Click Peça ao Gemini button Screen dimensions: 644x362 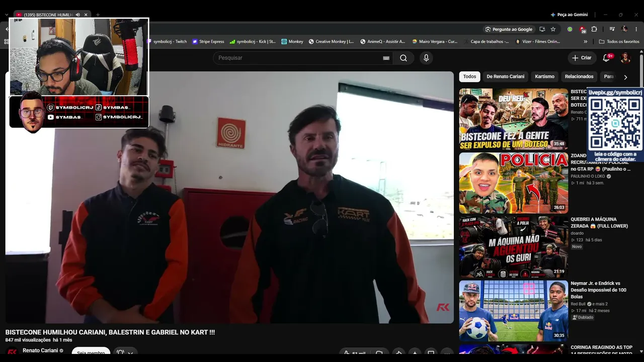tap(569, 15)
